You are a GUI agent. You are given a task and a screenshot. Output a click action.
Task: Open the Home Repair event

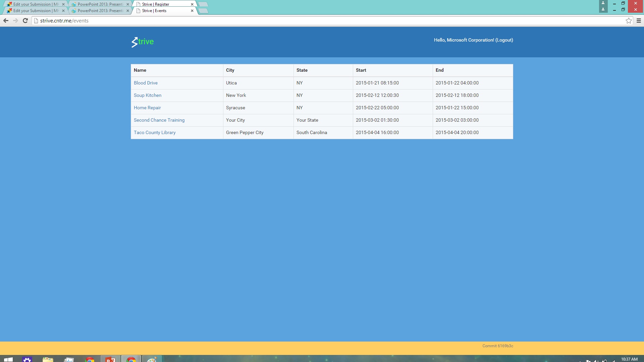147,108
